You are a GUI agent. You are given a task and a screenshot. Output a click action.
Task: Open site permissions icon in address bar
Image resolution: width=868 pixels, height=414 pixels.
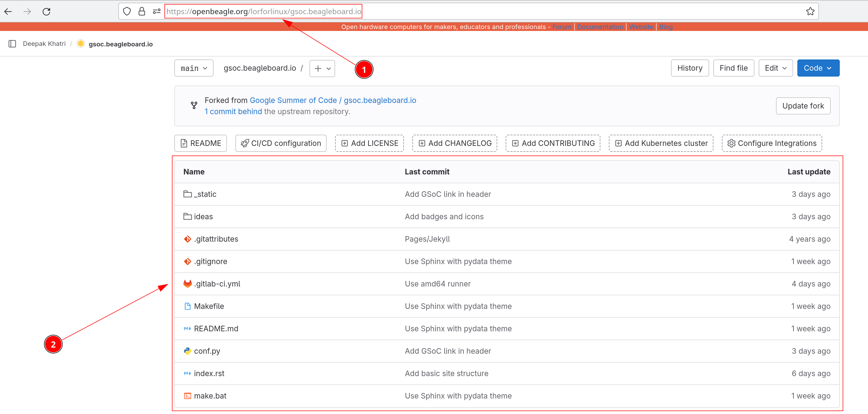[157, 11]
